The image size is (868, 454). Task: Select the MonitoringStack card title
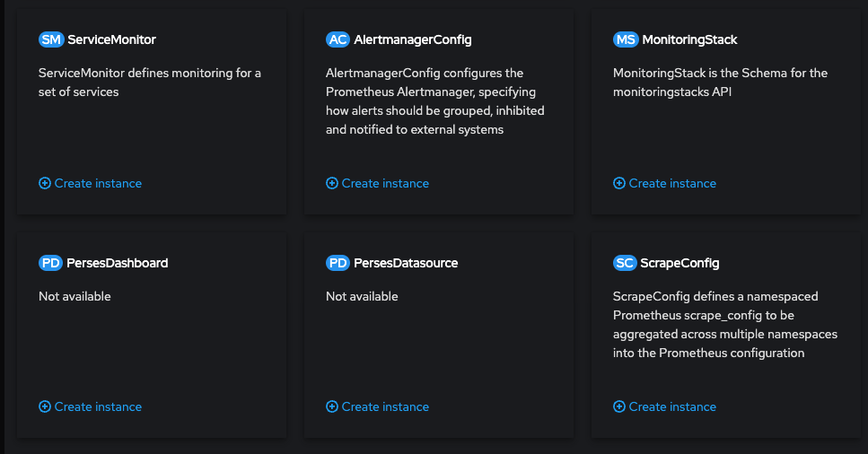click(689, 39)
